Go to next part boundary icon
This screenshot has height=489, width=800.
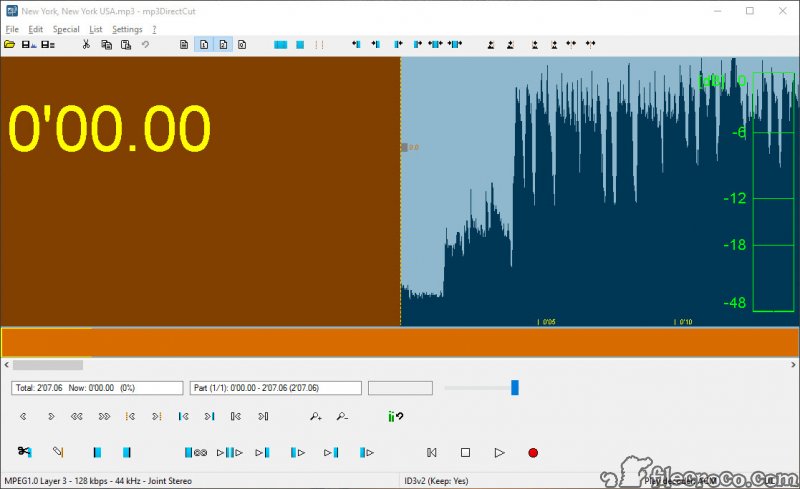[x=263, y=417]
